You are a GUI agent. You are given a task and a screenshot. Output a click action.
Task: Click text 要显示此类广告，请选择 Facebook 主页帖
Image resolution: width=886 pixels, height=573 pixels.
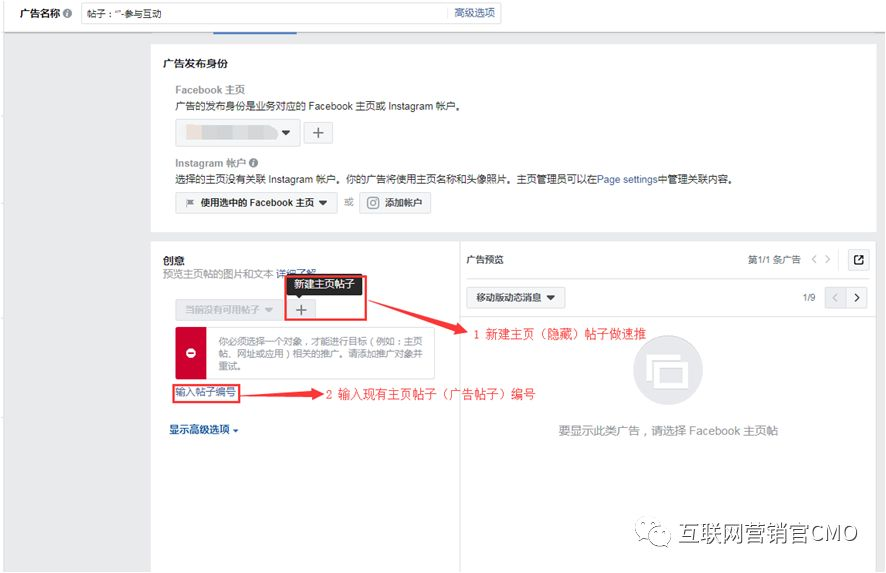(x=668, y=431)
